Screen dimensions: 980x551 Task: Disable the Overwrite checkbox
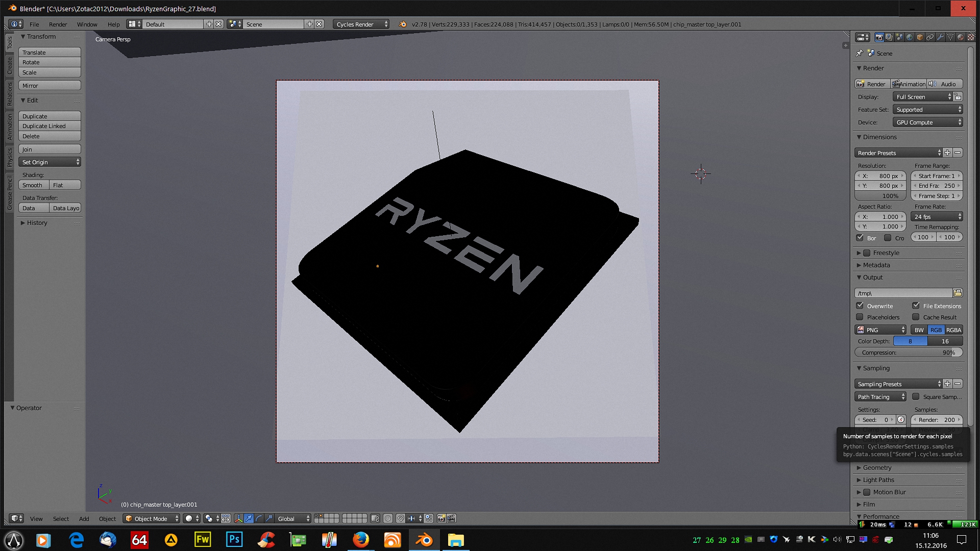click(860, 306)
